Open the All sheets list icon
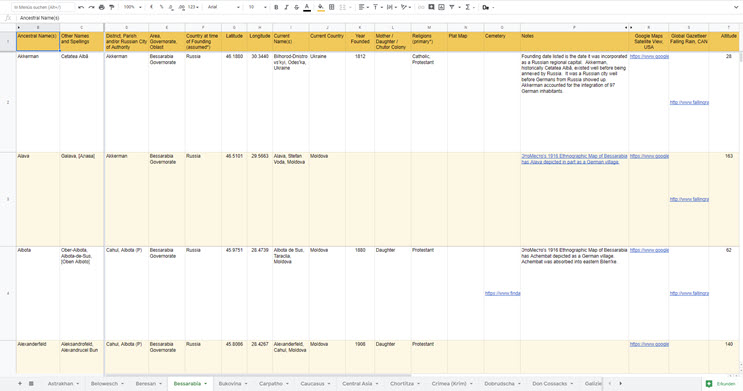The image size is (743, 391). click(31, 383)
